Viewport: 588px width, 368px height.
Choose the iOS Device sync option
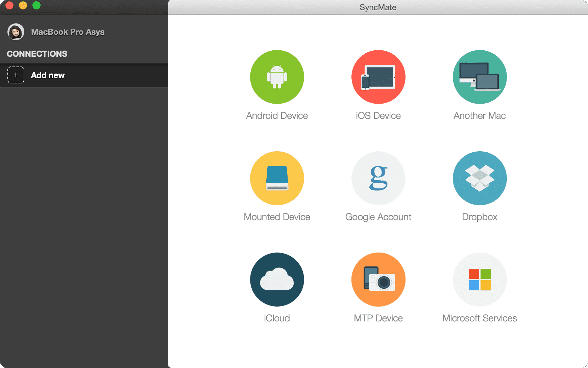coord(378,77)
